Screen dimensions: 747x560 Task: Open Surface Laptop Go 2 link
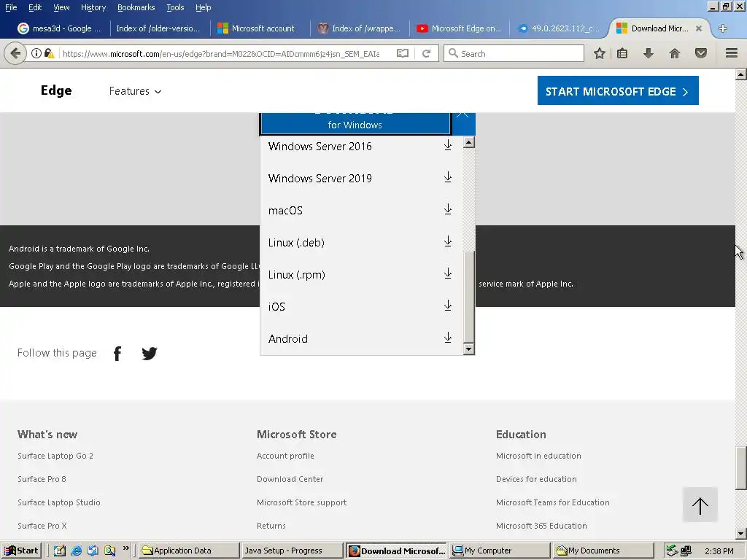click(x=55, y=456)
